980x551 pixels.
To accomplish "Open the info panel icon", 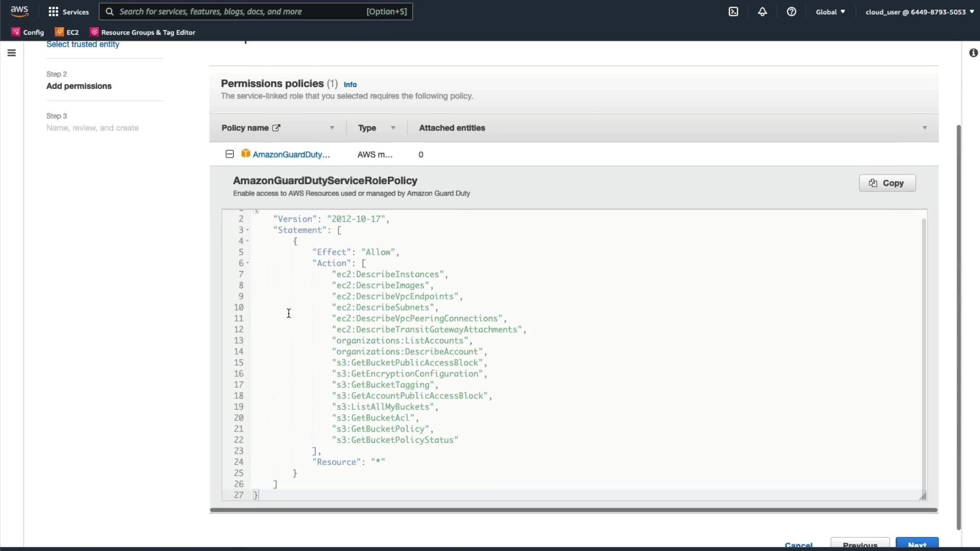I will tap(973, 53).
